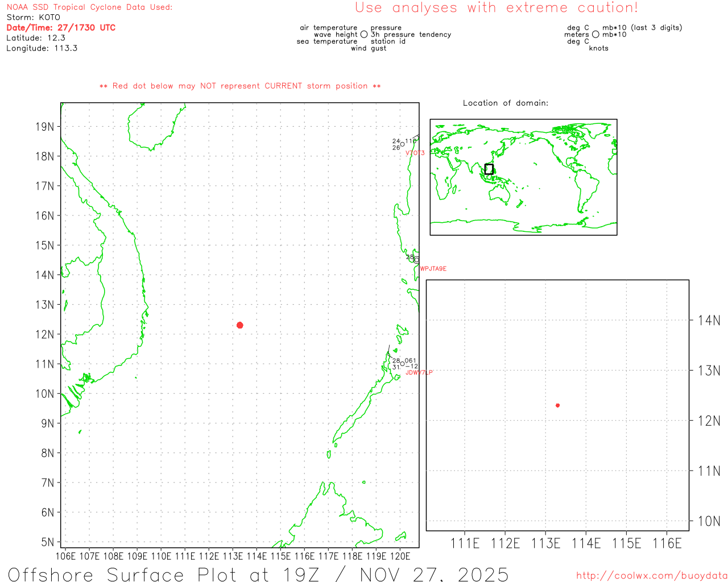This screenshot has height=582, width=728.
Task: Click the 12N latitude label on main map
Action: (x=44, y=334)
